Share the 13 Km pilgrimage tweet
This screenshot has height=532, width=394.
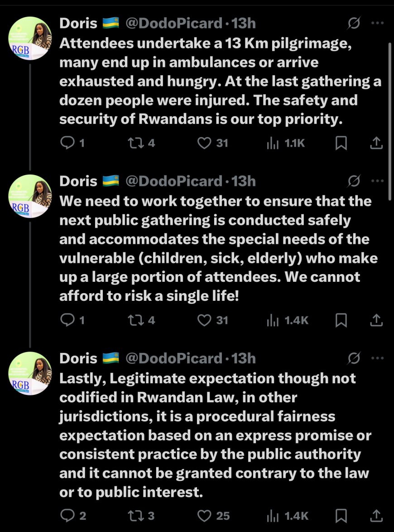[x=376, y=143]
